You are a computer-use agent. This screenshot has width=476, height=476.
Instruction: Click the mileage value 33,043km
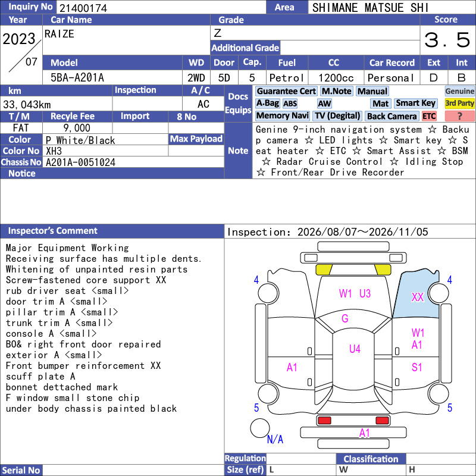point(27,105)
